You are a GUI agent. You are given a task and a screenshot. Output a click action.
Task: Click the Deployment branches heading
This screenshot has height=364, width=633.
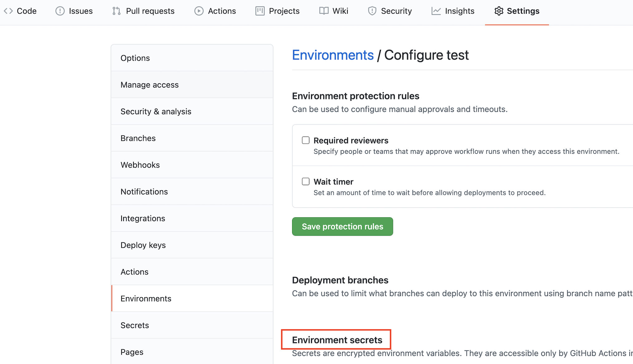pos(340,280)
